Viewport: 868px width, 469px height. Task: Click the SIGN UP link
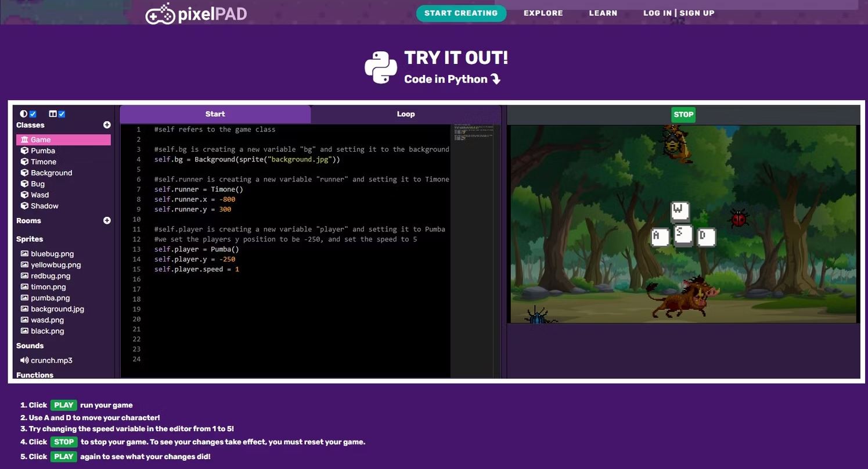click(x=697, y=13)
